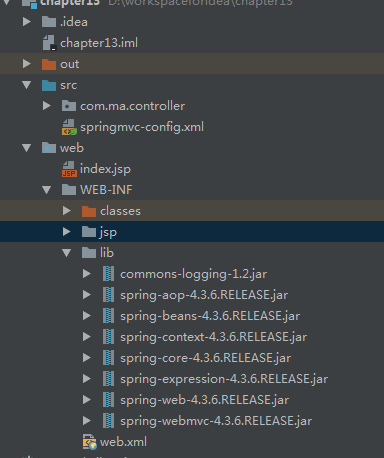Expand commons-logging-1.2.jar arrow
The image size is (384, 458).
pyautogui.click(x=87, y=274)
